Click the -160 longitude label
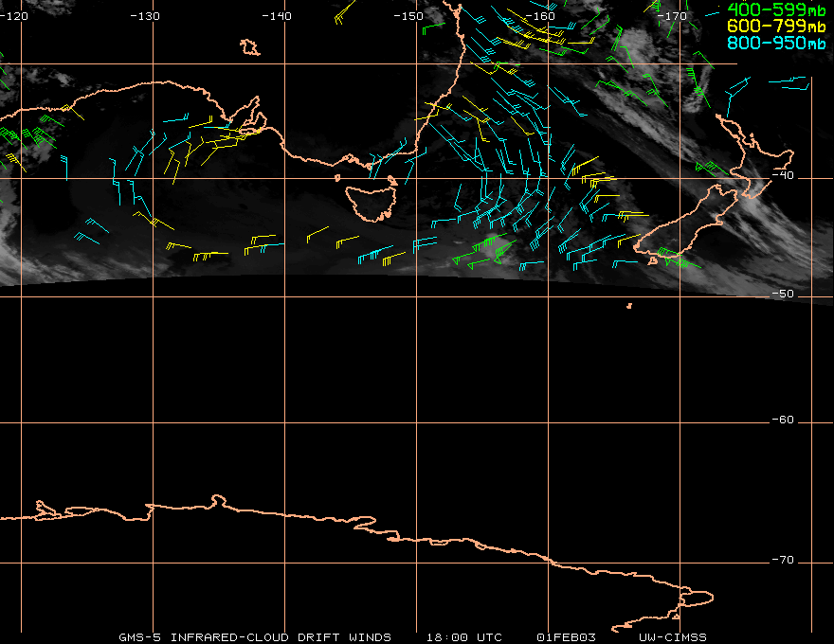This screenshot has width=834, height=644. point(540,16)
